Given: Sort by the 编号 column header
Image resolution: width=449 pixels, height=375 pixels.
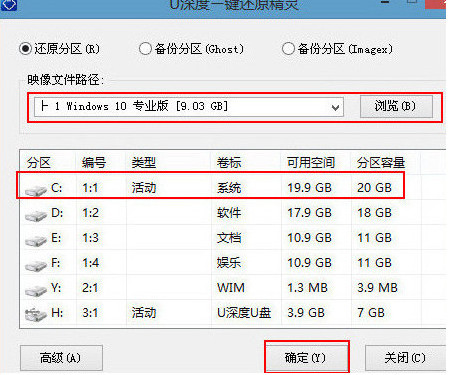Looking at the screenshot, I should 94,163.
